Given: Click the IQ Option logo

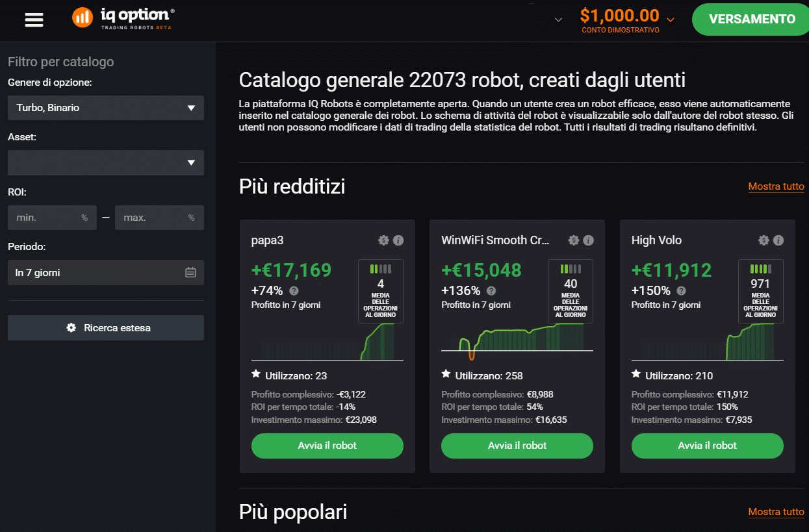Looking at the screenshot, I should pyautogui.click(x=123, y=18).
